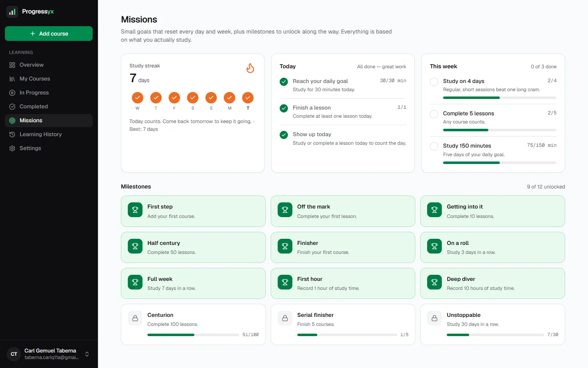
Task: Click the trophy icon on First hour
Action: [285, 282]
